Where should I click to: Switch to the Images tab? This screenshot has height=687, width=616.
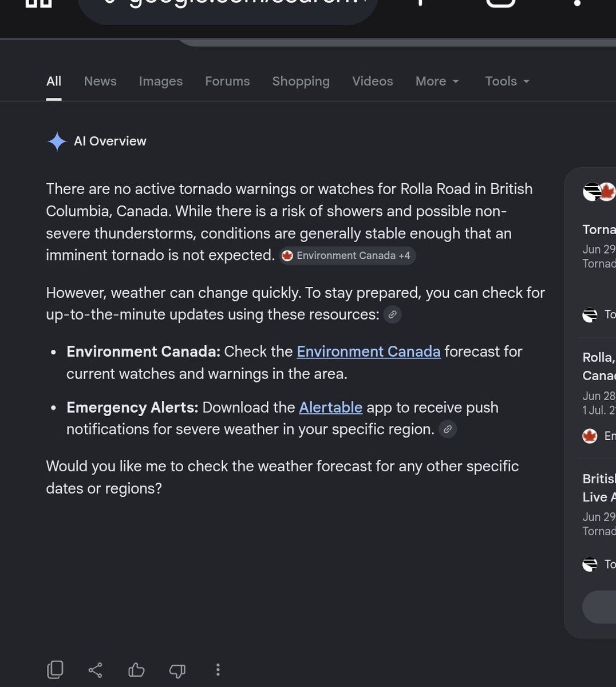pyautogui.click(x=161, y=81)
